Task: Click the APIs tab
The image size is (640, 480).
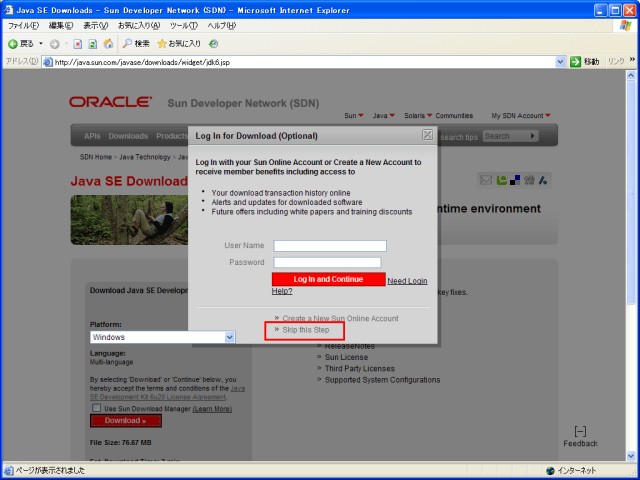Action: point(92,136)
